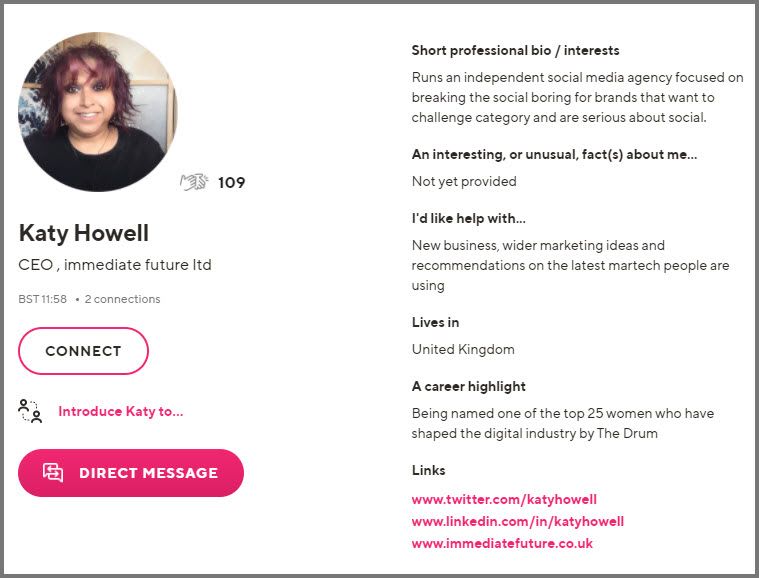Click the 109 claps count
Image resolution: width=759 pixels, height=578 pixels.
click(231, 183)
